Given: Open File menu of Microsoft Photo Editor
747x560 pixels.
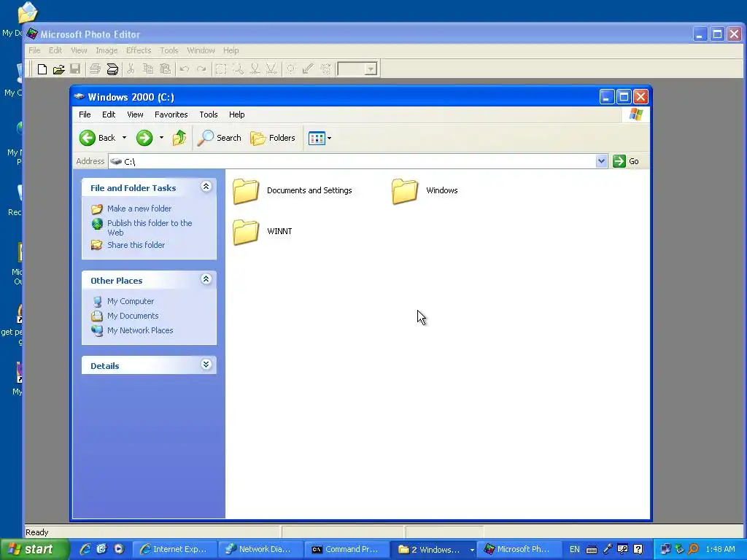Looking at the screenshot, I should point(34,50).
